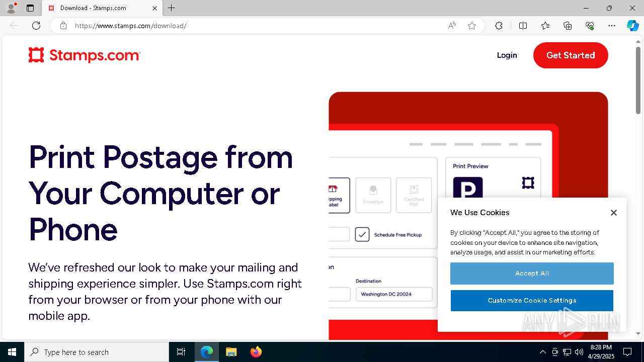
Task: Open Customize Cookie Settings
Action: (x=532, y=301)
